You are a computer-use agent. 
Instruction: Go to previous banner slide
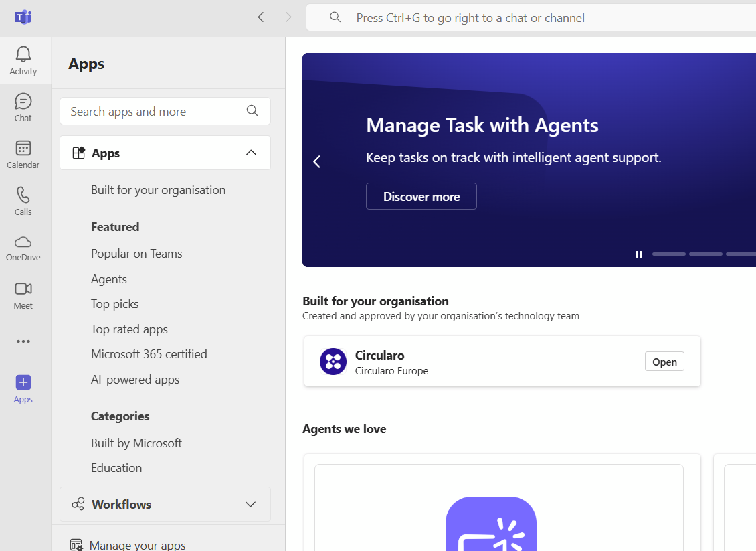point(317,161)
